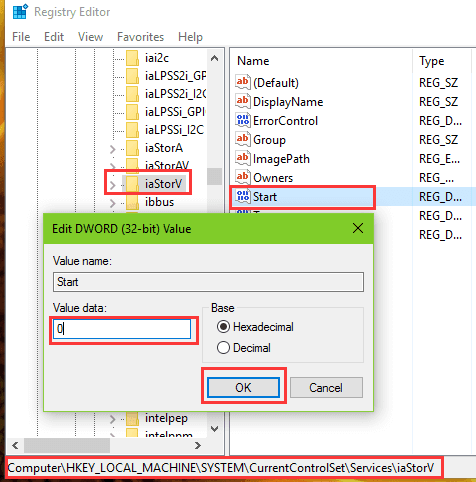476x482 pixels.
Task: Select the (Default) string value icon
Action: pyautogui.click(x=243, y=82)
